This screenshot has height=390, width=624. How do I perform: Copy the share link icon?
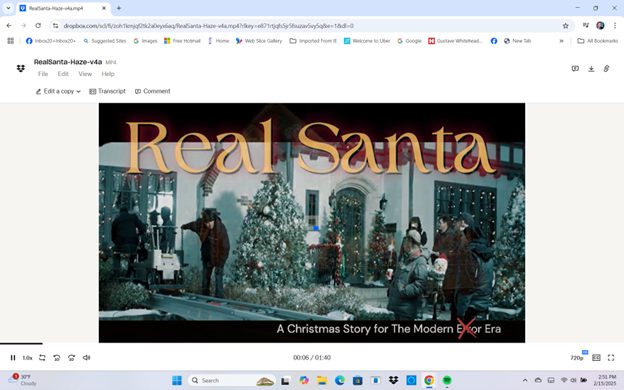click(x=606, y=69)
